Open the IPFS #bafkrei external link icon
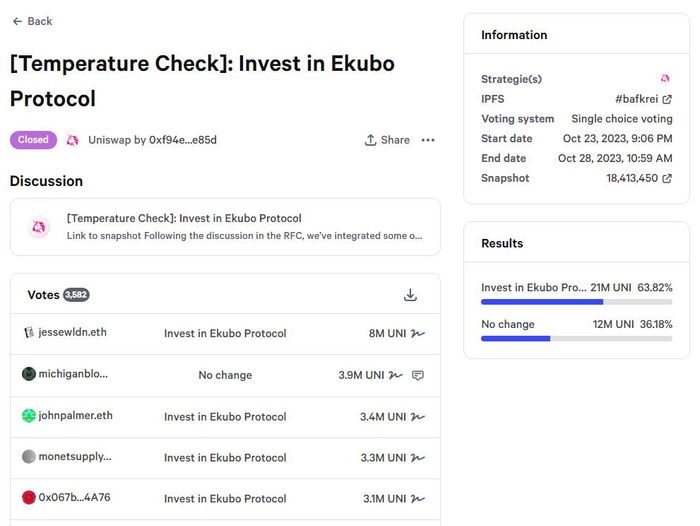Screen dimensions: 700x526 tap(667, 100)
